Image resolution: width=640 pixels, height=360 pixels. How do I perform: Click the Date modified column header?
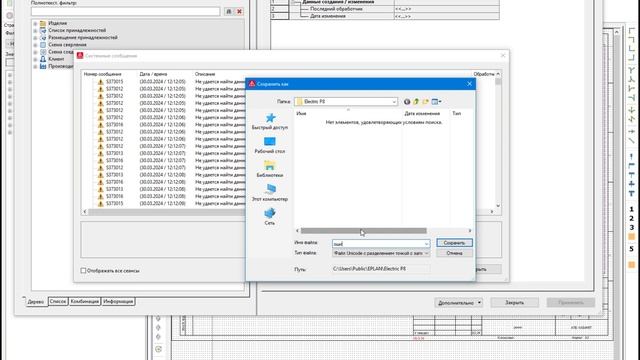(x=422, y=113)
